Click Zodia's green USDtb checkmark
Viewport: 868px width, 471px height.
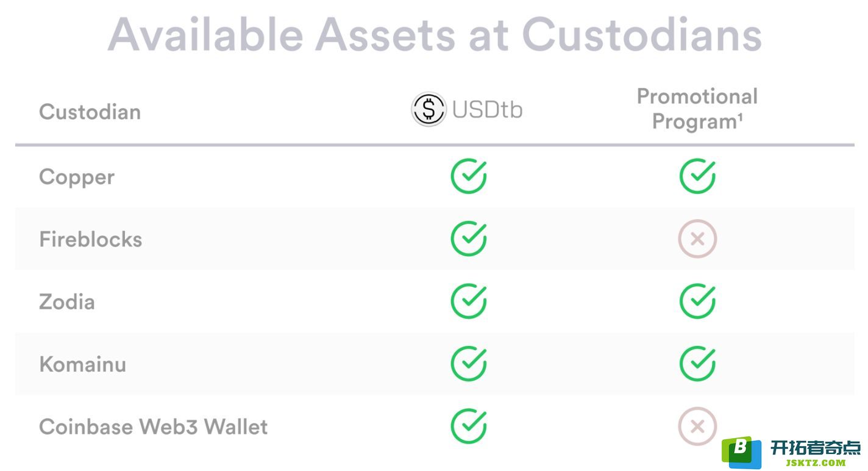click(x=469, y=301)
